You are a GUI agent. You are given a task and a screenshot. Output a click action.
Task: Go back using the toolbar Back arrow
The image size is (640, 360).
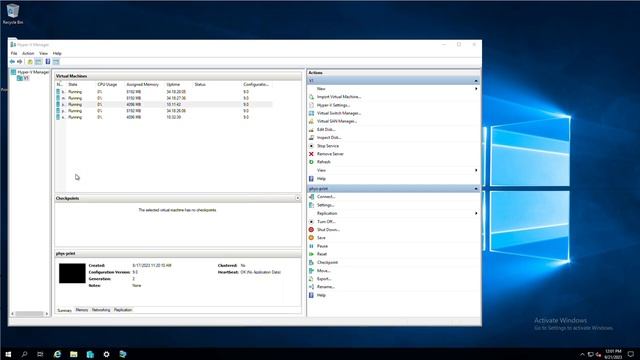tap(12, 62)
